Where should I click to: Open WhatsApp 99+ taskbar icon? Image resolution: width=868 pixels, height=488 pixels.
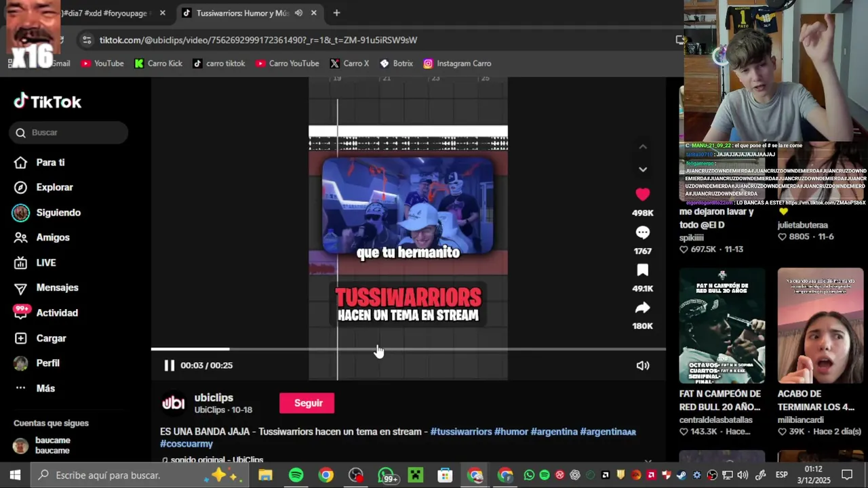387,475
